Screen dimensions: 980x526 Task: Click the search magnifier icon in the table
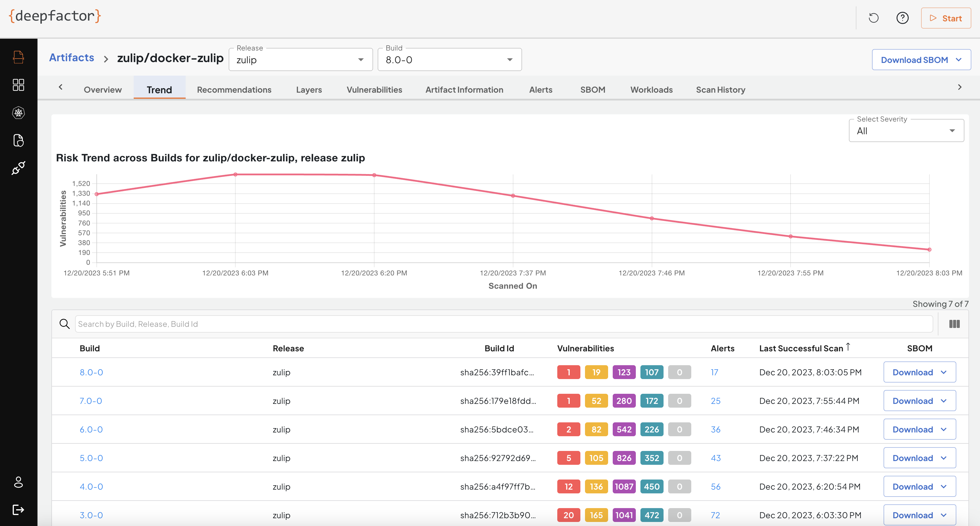[x=64, y=324]
